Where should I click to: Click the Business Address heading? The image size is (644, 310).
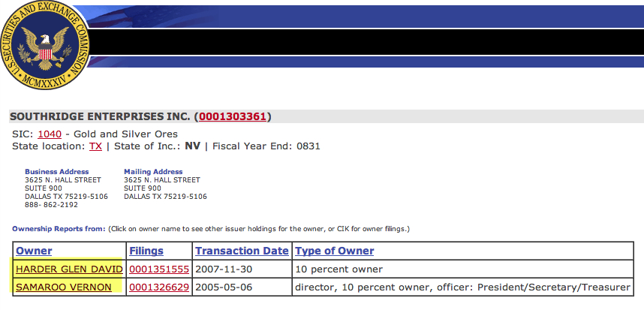(56, 172)
